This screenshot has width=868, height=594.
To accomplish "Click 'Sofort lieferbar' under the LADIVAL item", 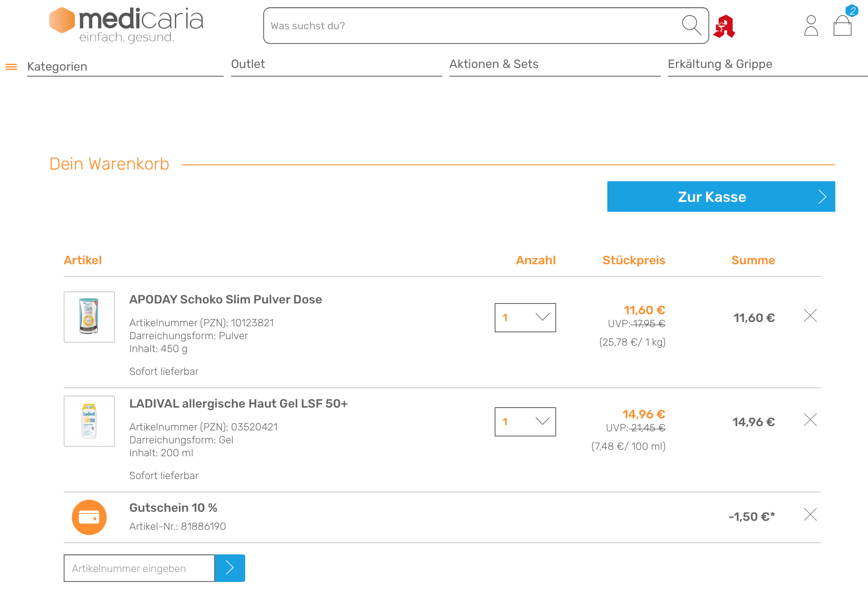I will coord(164,475).
